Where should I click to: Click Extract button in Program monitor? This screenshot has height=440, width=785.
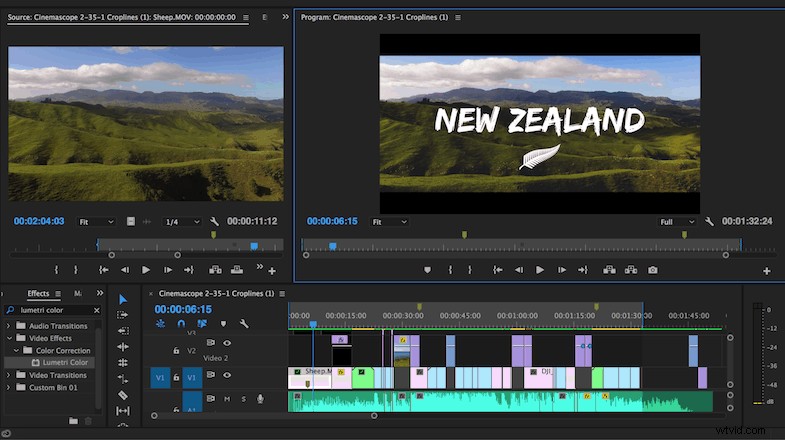click(631, 270)
